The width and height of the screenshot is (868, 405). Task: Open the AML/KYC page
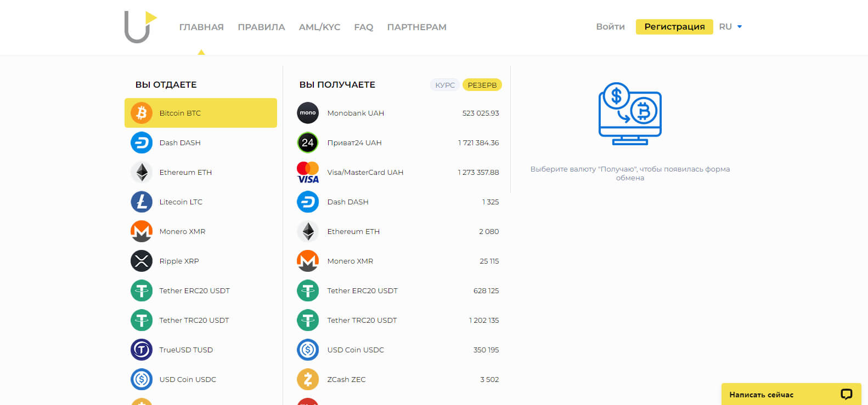click(319, 27)
